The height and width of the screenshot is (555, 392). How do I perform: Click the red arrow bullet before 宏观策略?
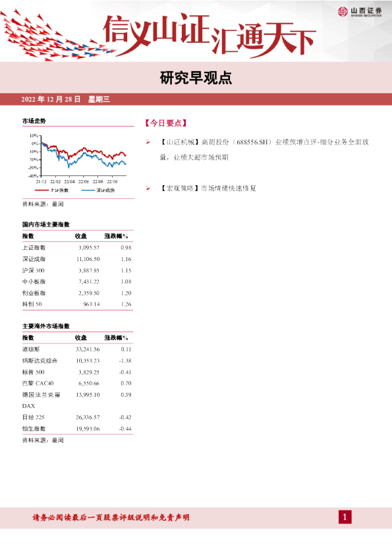coord(148,189)
